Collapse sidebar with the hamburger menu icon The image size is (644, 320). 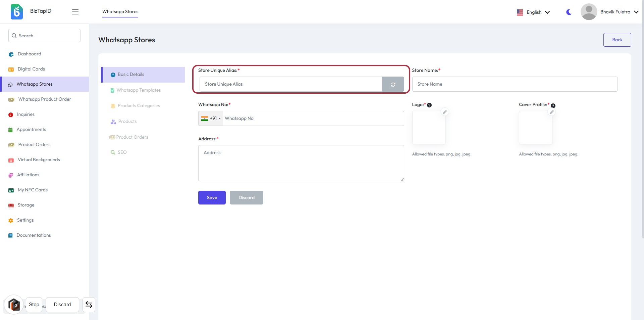click(75, 12)
